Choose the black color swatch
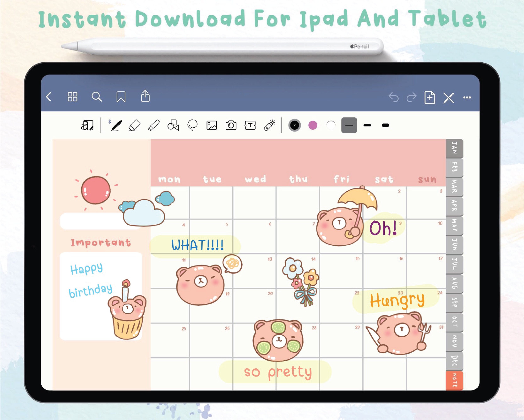The image size is (524, 420). click(294, 125)
